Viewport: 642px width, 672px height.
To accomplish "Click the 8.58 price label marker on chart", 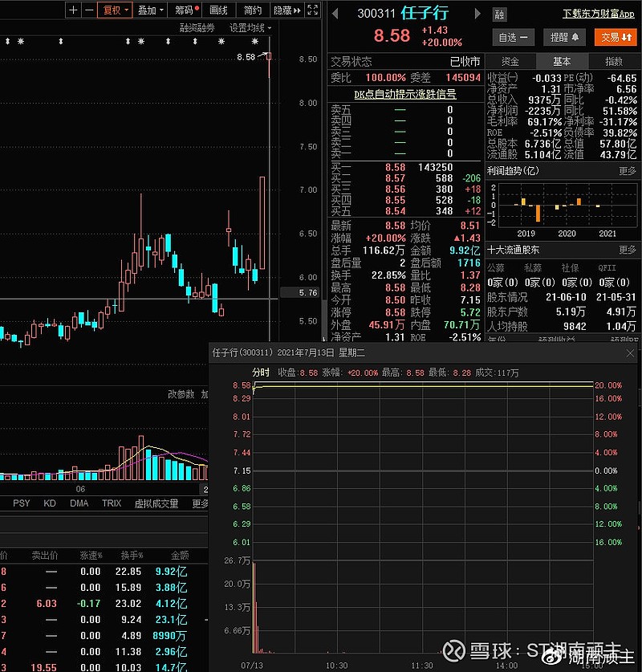I will (246, 57).
